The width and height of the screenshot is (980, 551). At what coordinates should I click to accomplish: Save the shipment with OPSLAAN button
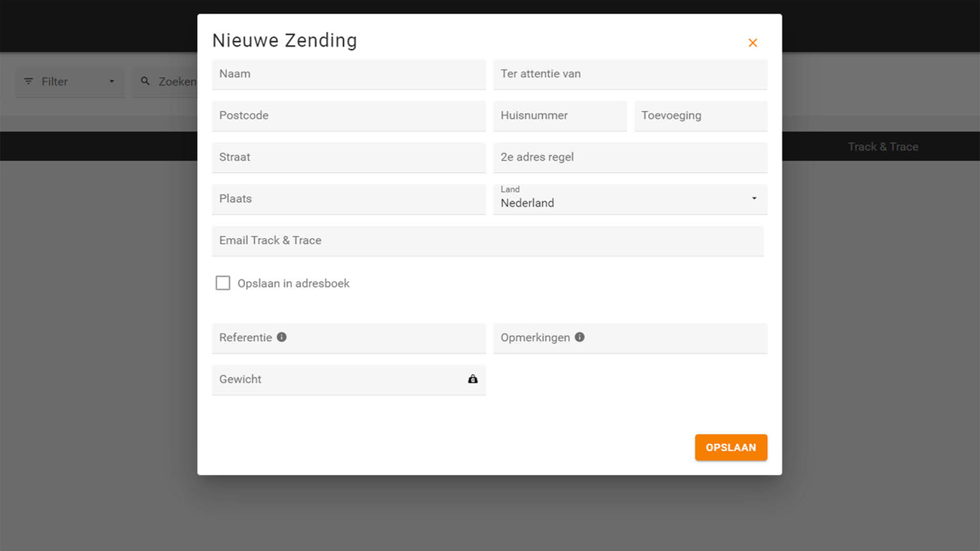(x=731, y=448)
